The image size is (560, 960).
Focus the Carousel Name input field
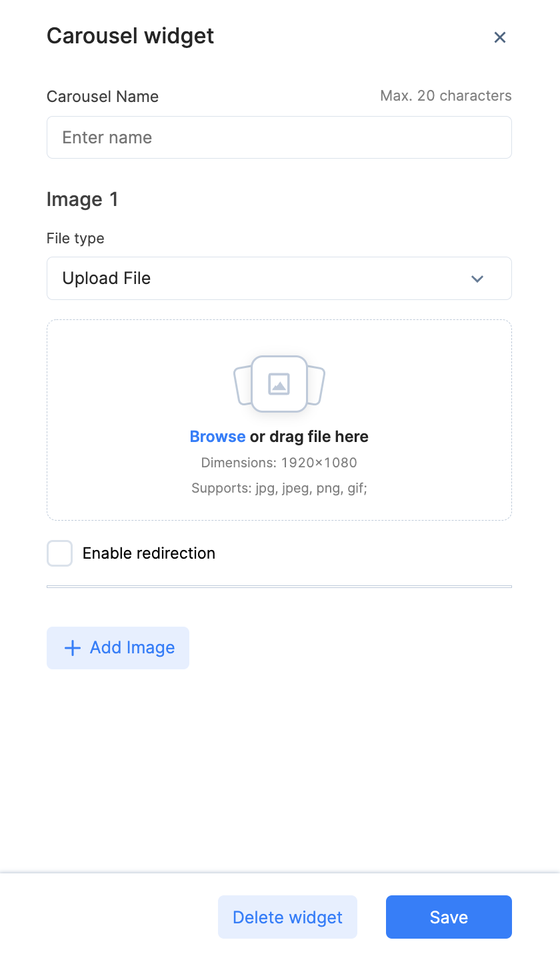[x=279, y=137]
